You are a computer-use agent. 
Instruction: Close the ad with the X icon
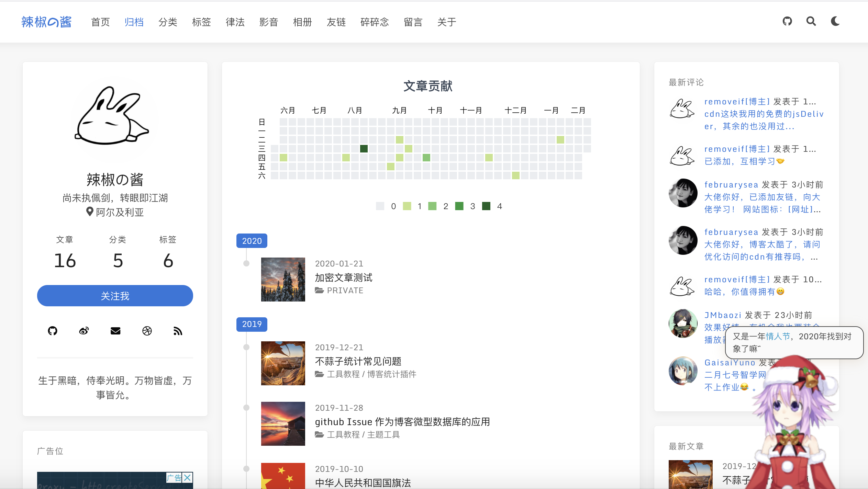[x=188, y=478]
